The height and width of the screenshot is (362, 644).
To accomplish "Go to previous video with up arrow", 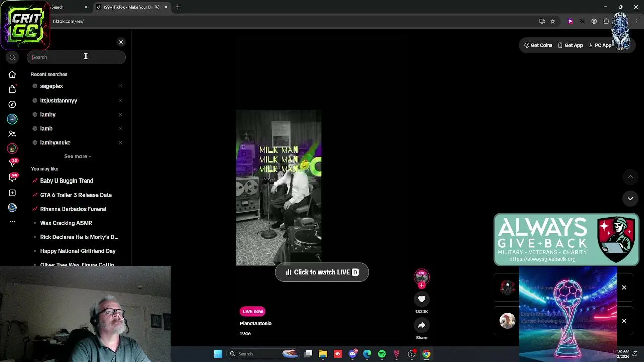I will click(x=630, y=177).
